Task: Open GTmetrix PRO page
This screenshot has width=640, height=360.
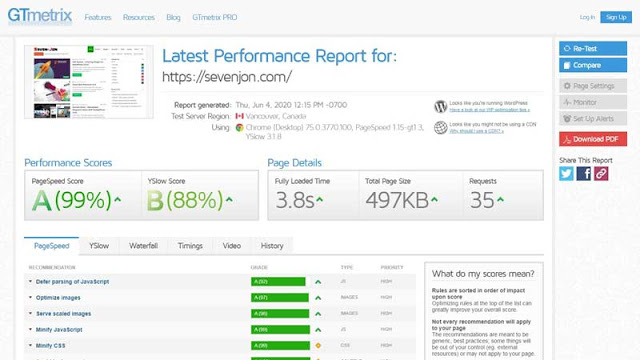Action: pyautogui.click(x=214, y=17)
